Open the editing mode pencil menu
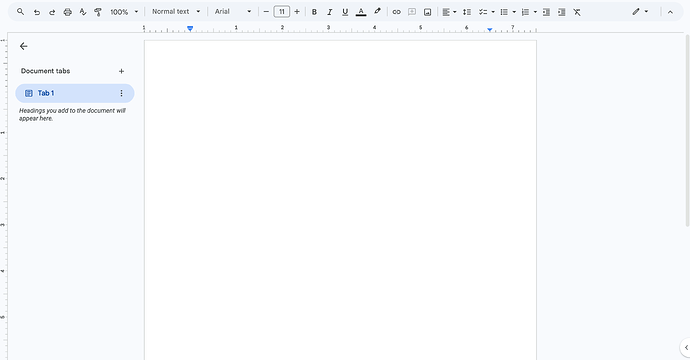The image size is (690, 360). tap(640, 12)
